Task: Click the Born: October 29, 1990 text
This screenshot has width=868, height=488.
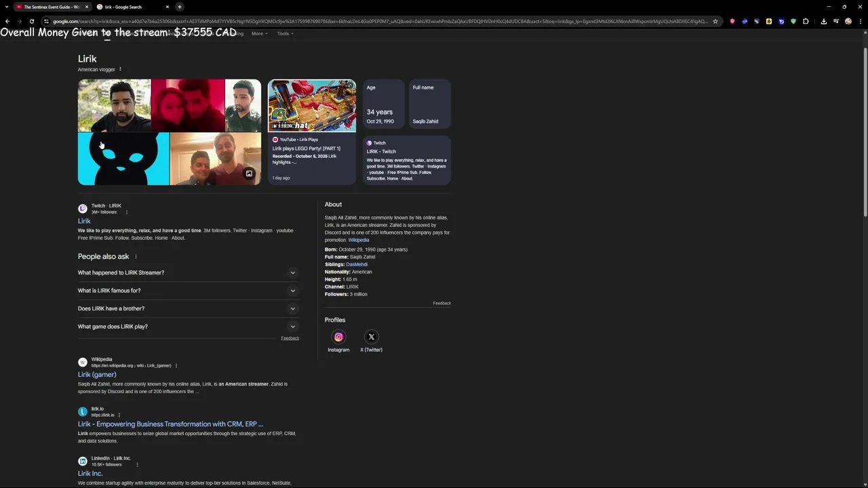Action: 366,249
